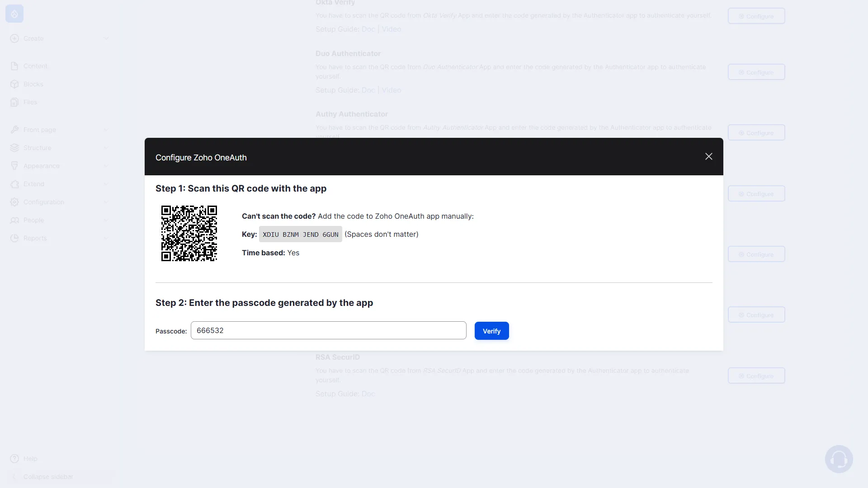Expand the Create chevron

pos(106,38)
